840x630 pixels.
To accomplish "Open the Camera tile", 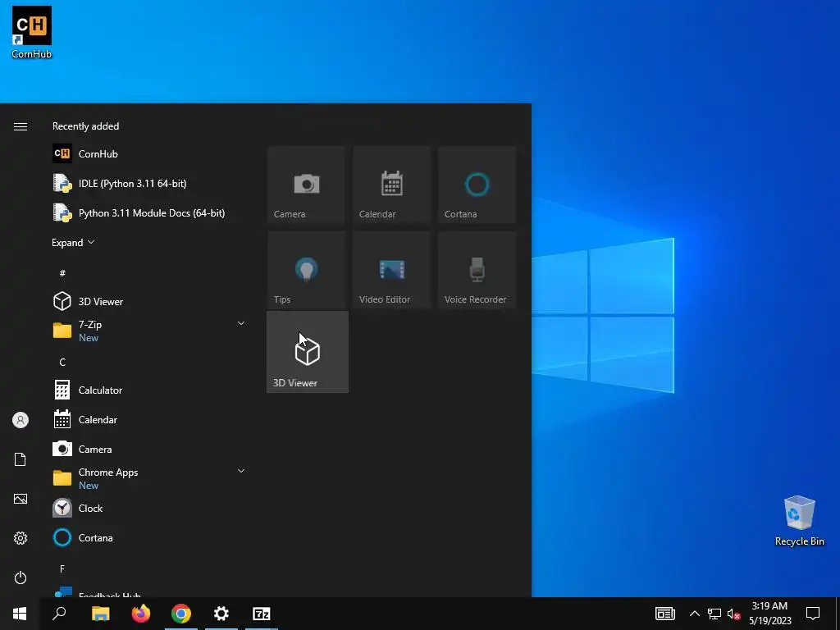I will [307, 185].
